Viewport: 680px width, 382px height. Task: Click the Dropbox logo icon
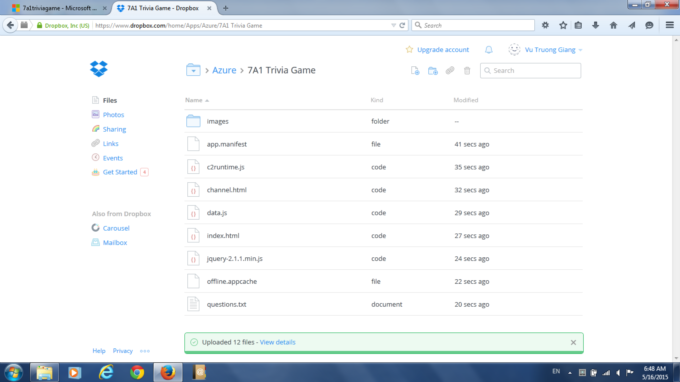tap(99, 69)
